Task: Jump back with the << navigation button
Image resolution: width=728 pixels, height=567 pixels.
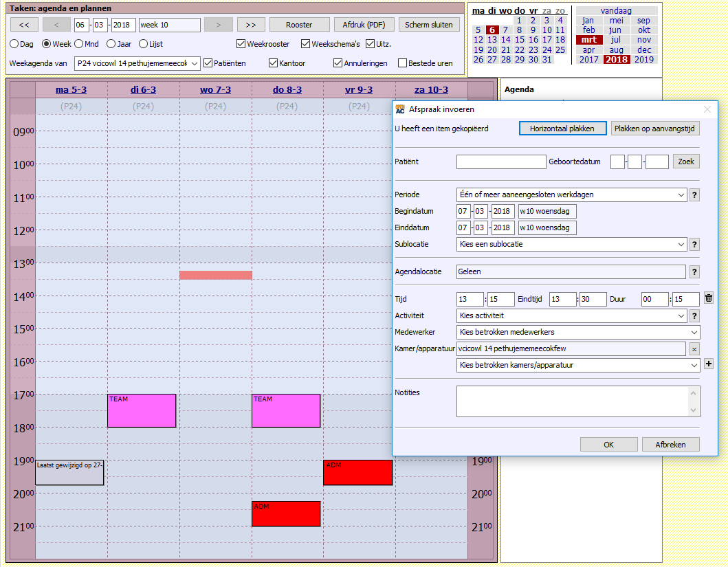Action: click(24, 25)
